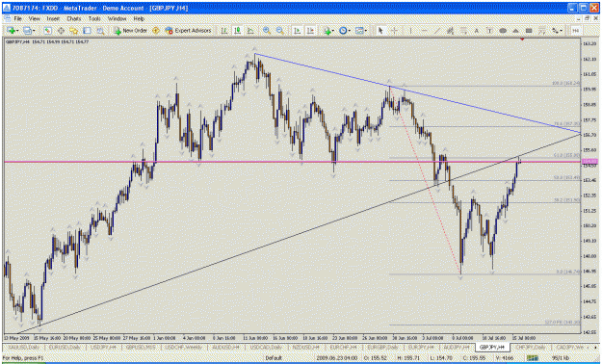Screen dimensions: 602x364
Task: Select the Crosshair tool
Action: (x=394, y=31)
